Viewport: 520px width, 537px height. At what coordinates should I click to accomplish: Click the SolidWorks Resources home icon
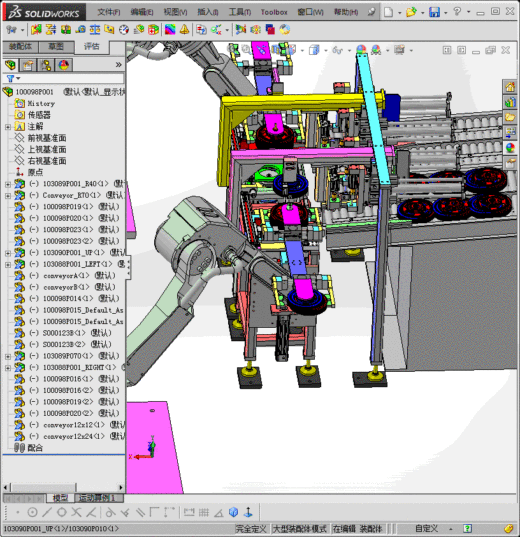(x=510, y=87)
